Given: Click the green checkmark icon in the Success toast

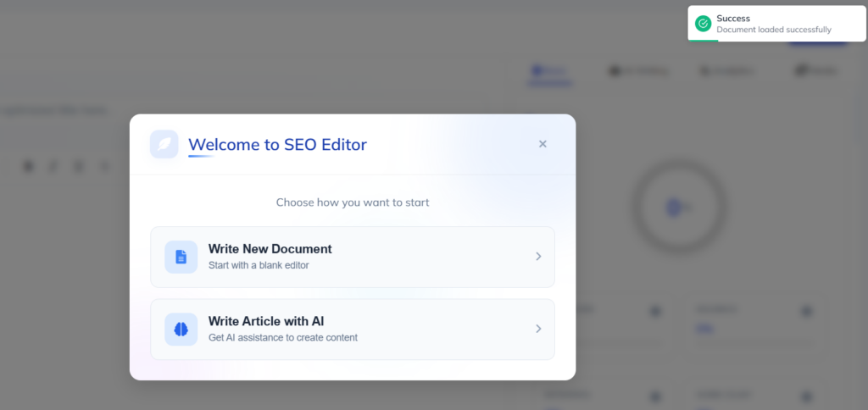Looking at the screenshot, I should (x=702, y=24).
